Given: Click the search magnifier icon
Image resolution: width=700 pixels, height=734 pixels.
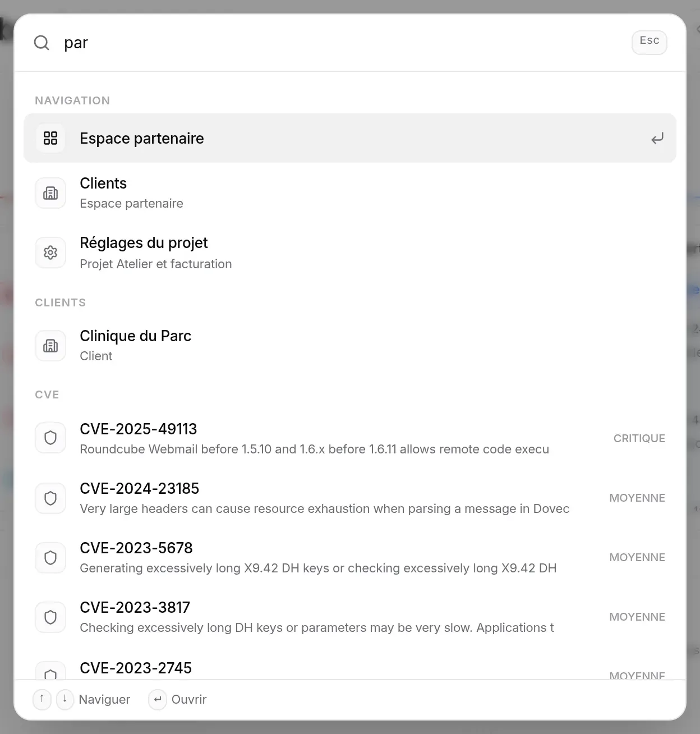Looking at the screenshot, I should tap(42, 43).
